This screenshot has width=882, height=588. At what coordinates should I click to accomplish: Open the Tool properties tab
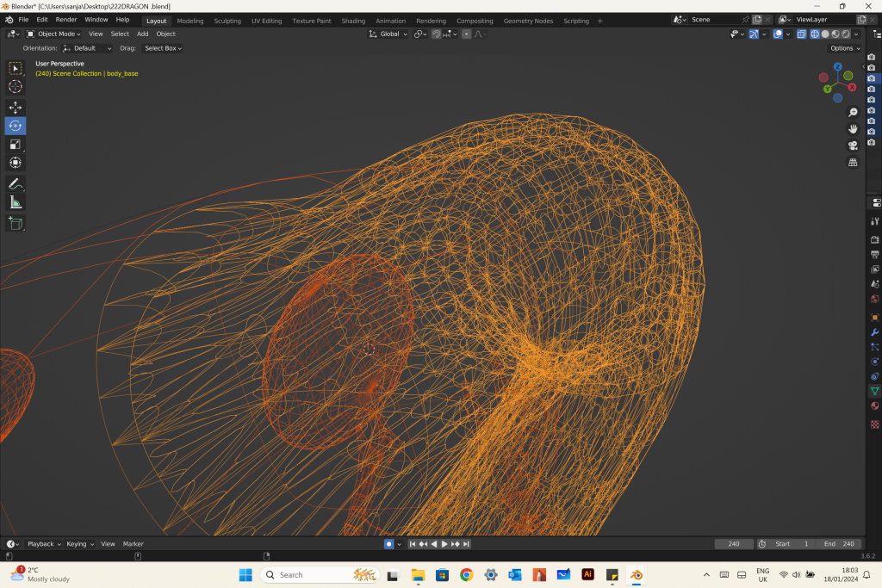[875, 221]
